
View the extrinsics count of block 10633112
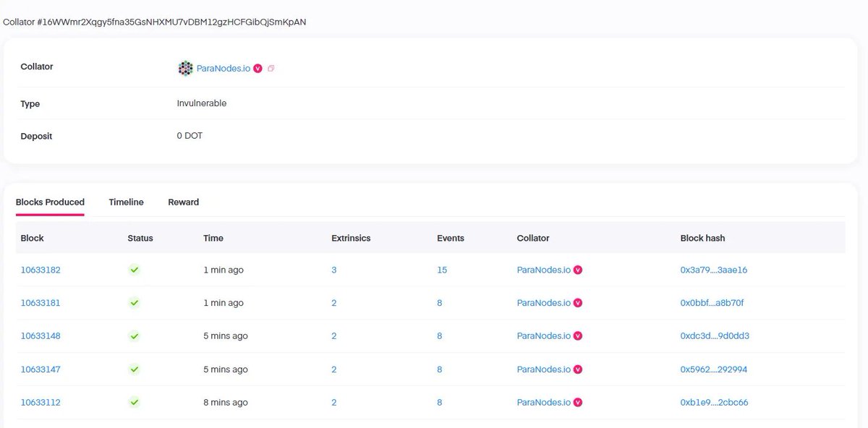334,403
